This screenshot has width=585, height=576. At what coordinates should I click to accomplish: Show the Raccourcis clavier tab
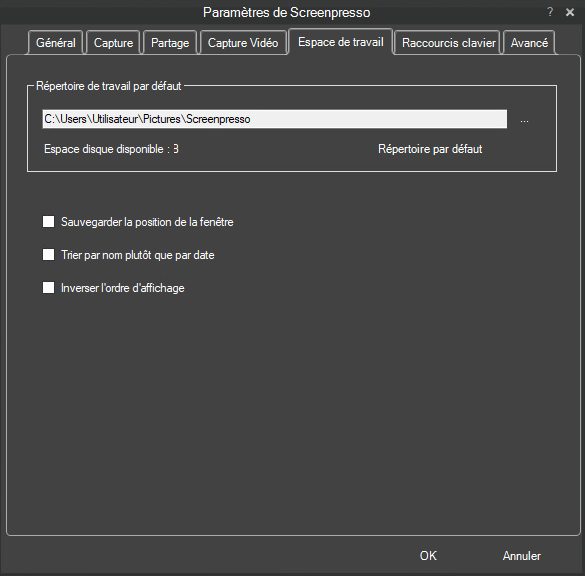[449, 43]
